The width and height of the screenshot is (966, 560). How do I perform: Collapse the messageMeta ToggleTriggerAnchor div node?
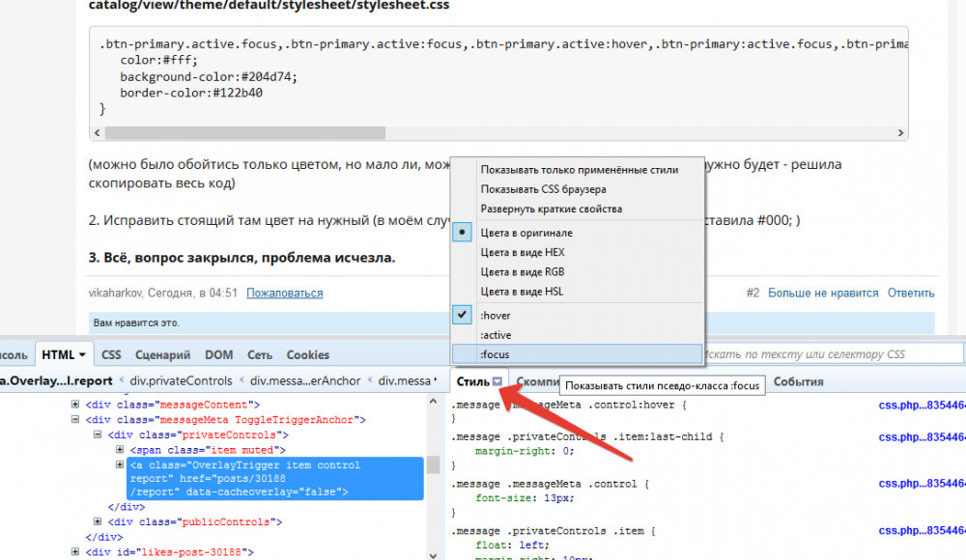75,420
